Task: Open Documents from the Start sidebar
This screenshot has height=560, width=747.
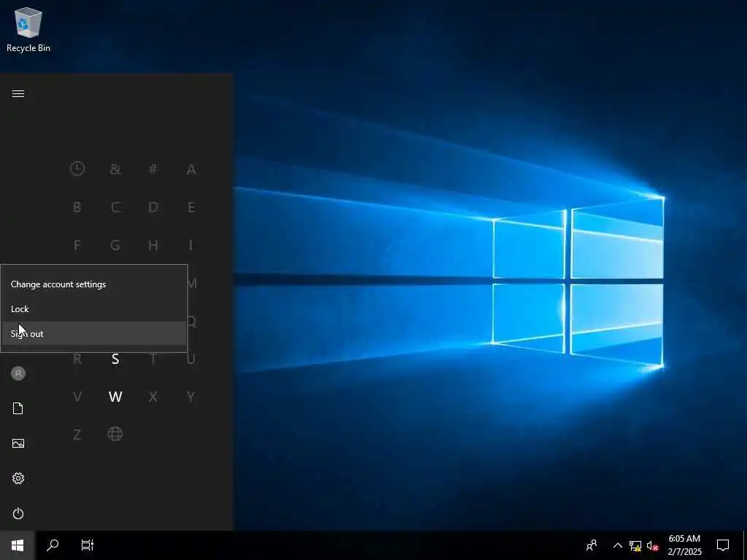Action: pos(18,408)
